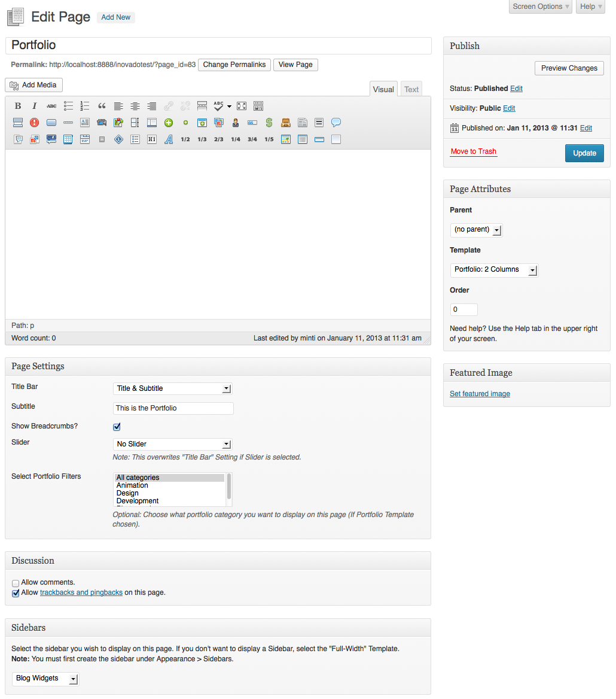Insert the pricing dollar-sign shortcode
616x699 pixels.
(269, 122)
